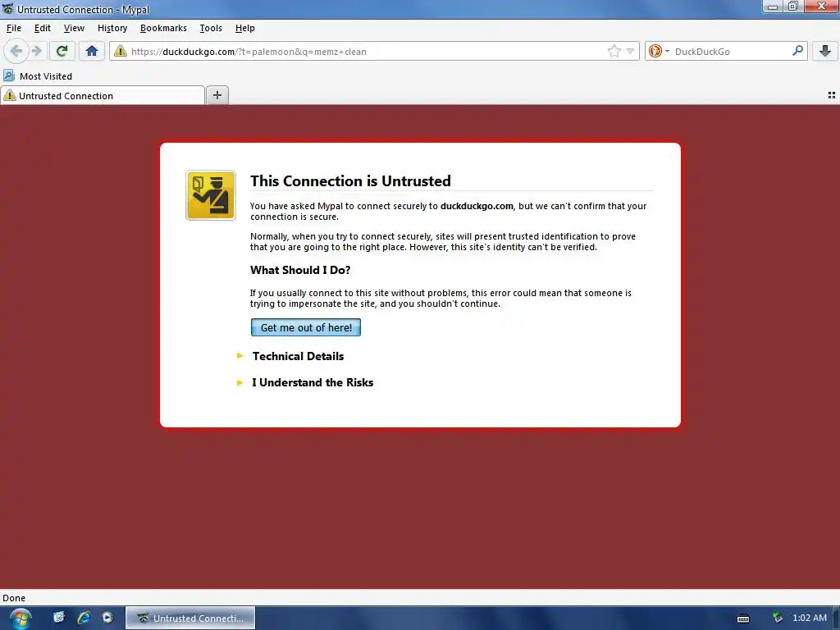The width and height of the screenshot is (840, 630).
Task: Open the Most Visited bookmarks folder
Action: point(38,76)
